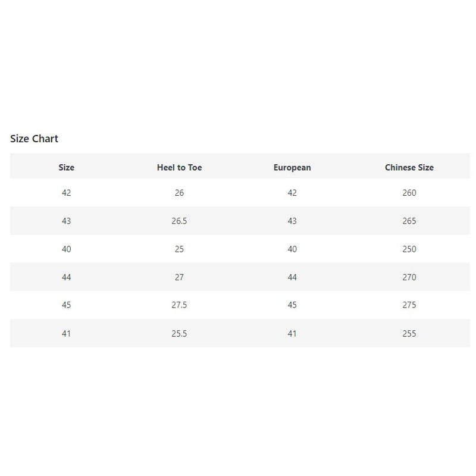The width and height of the screenshot is (476, 476).
Task: Select Chinese size 260 cell
Action: pyautogui.click(x=409, y=193)
